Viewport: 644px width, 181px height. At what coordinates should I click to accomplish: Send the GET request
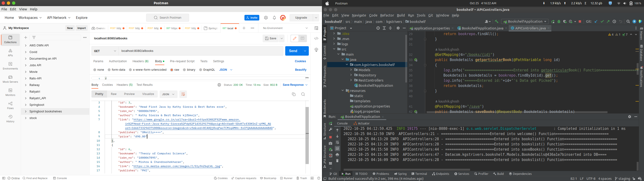(x=293, y=51)
